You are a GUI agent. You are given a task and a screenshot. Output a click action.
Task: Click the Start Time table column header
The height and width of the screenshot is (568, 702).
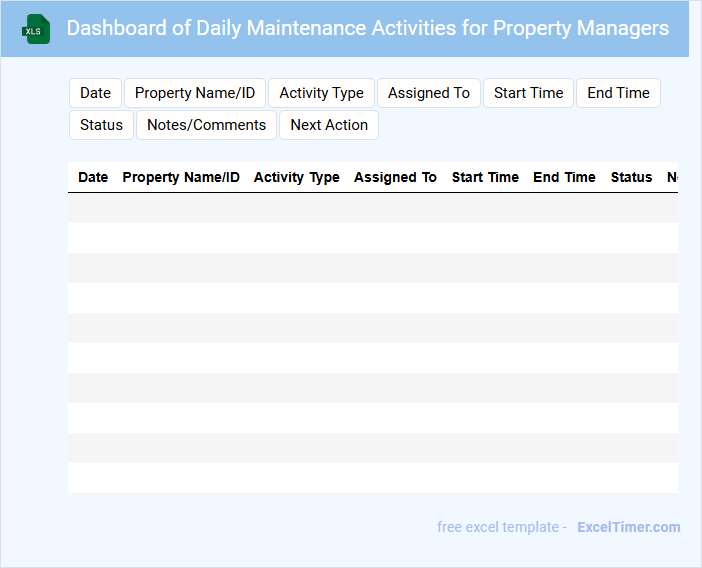[x=485, y=177]
